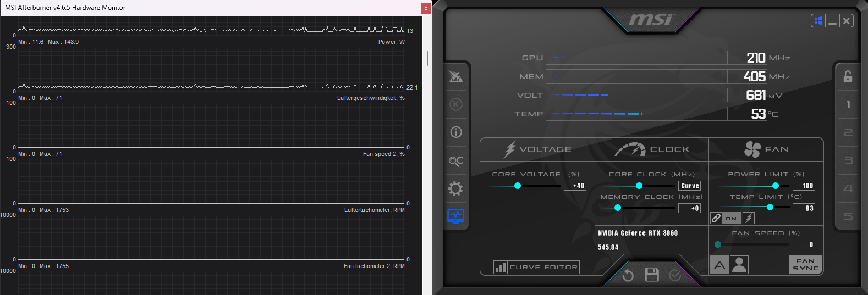Toggle the hardware monitor via the monitor icon
This screenshot has width=868, height=295.
pyautogui.click(x=455, y=216)
